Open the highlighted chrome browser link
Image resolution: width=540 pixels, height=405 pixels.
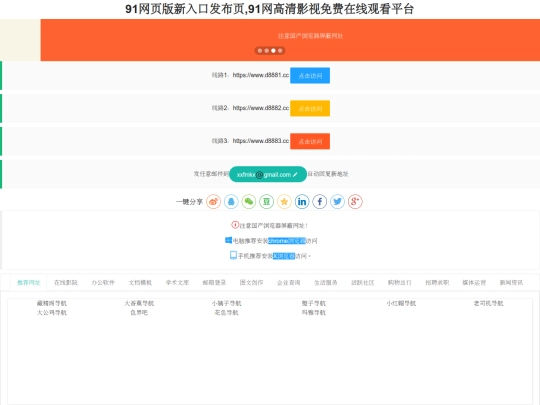[287, 241]
